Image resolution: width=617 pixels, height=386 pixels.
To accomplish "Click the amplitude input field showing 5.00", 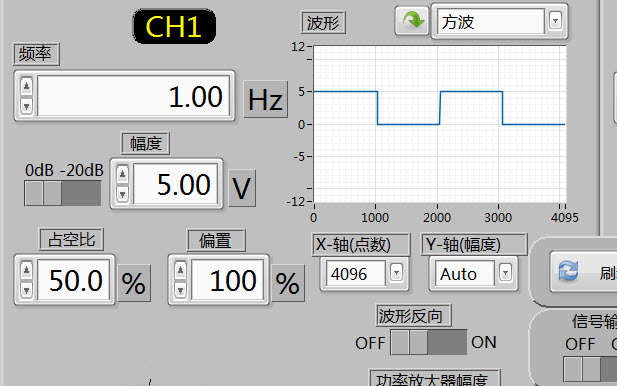I will pos(175,184).
